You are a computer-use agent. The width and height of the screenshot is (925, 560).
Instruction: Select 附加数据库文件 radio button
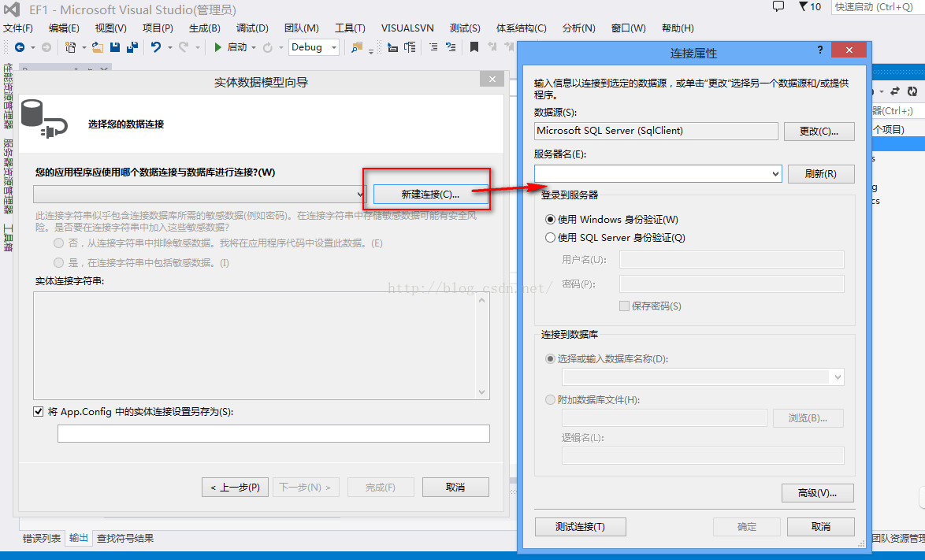pos(550,399)
